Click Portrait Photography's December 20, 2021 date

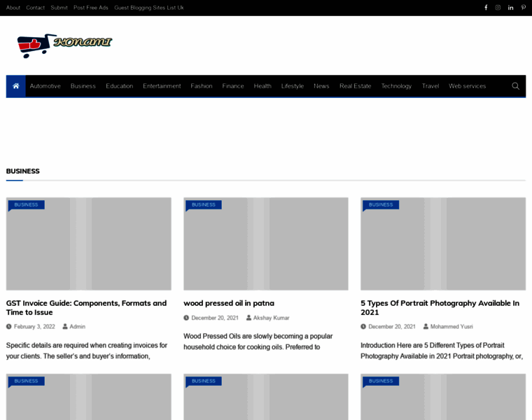tap(392, 327)
